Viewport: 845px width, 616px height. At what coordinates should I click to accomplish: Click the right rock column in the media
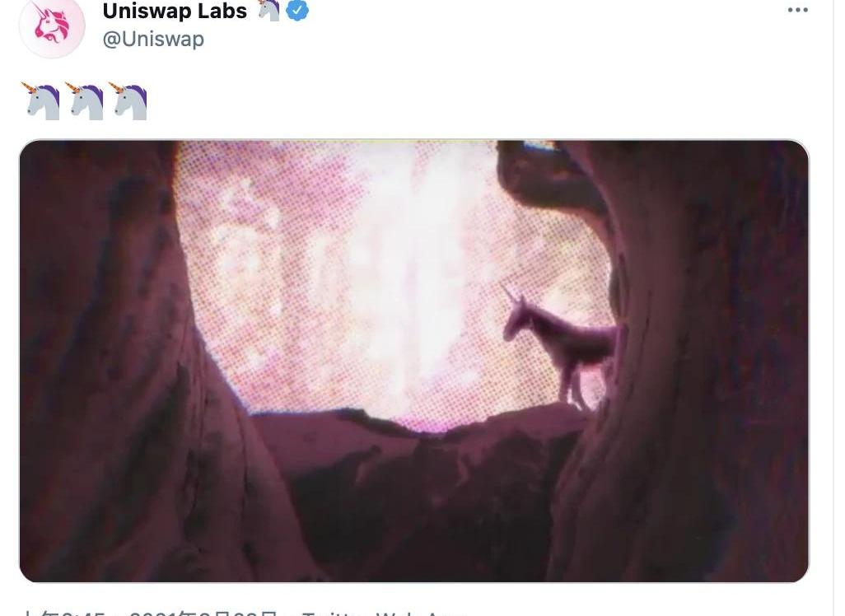[x=701, y=361]
